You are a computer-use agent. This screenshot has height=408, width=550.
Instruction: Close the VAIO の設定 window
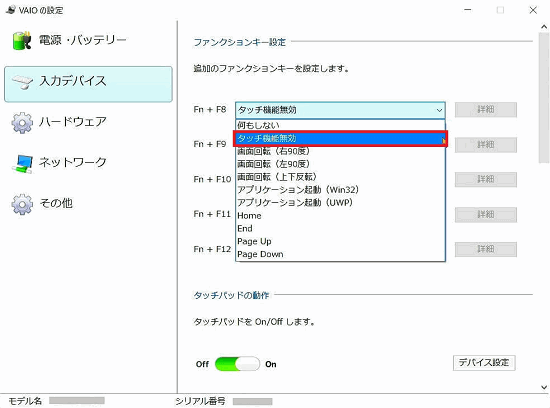pyautogui.click(x=533, y=10)
